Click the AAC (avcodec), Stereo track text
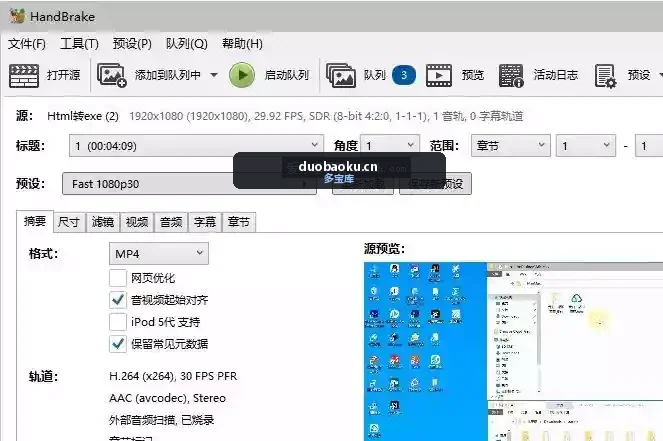663x441 pixels. 167,398
